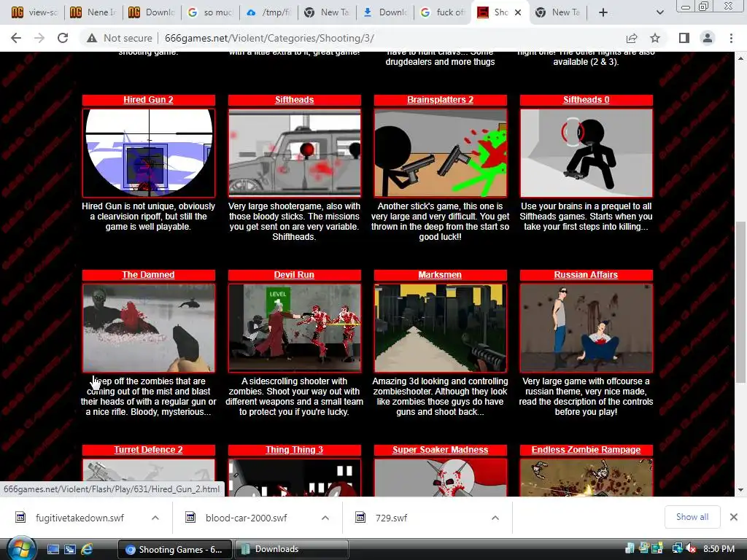Open the Russian Affairs link
747x560 pixels.
pos(586,275)
